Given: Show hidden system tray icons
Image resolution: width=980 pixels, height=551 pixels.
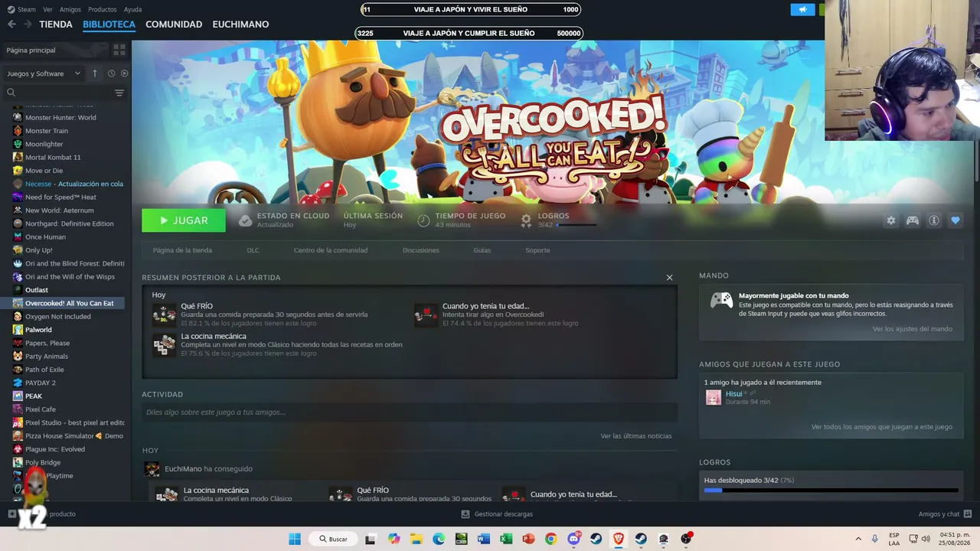Looking at the screenshot, I should [857, 539].
